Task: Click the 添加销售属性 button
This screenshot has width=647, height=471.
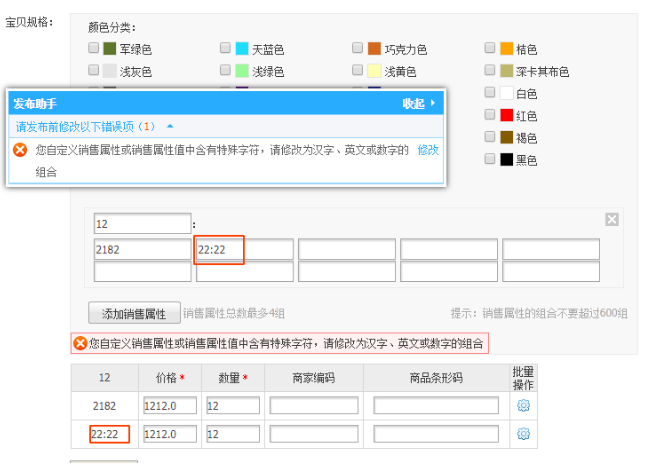Action: click(134, 313)
